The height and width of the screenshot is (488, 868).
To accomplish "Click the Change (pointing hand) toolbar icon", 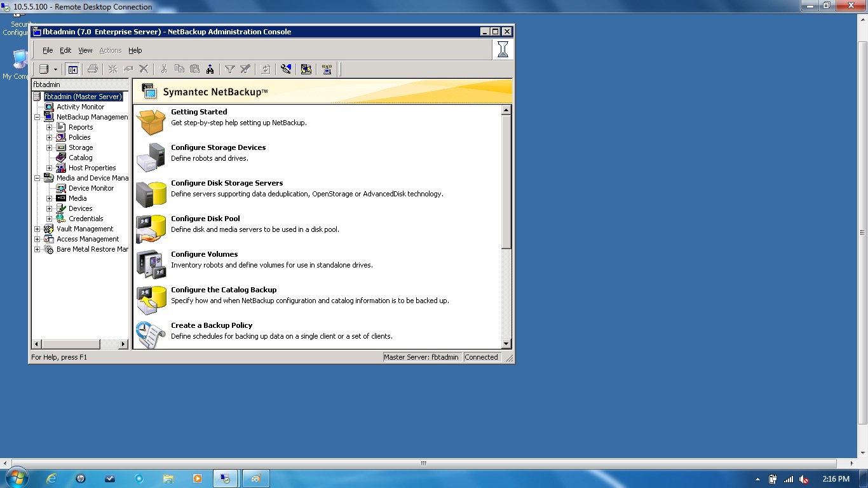I will 128,69.
